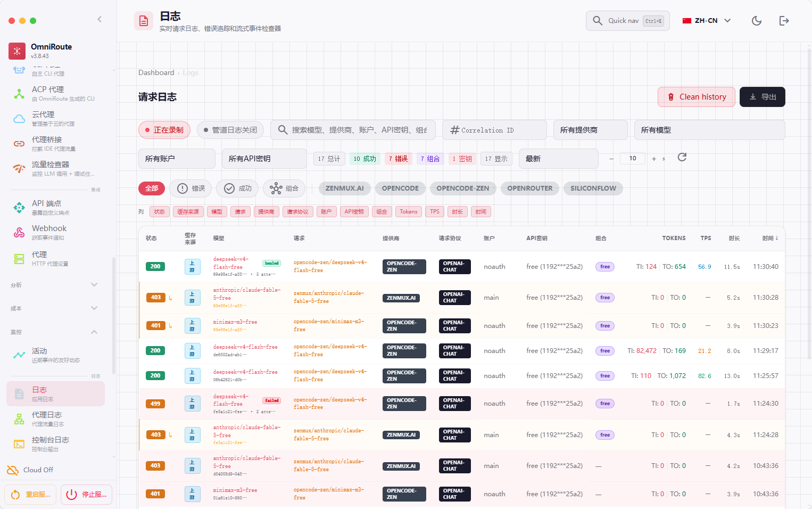812x509 pixels.
Task: Expand the 成本 sidebar section
Action: tap(54, 308)
